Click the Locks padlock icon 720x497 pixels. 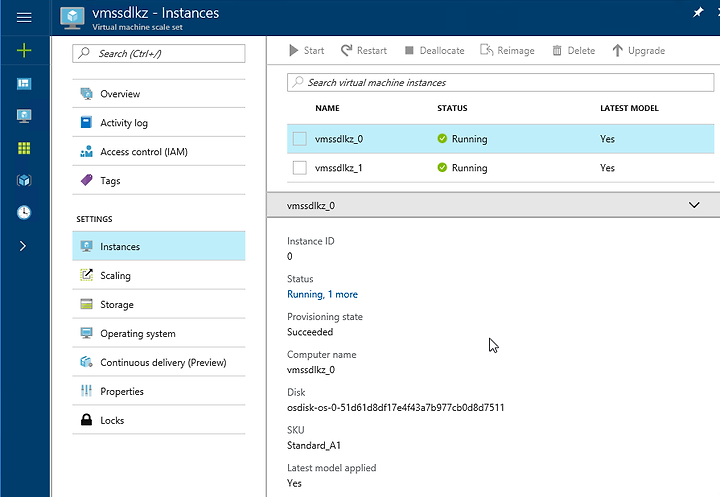tap(86, 420)
